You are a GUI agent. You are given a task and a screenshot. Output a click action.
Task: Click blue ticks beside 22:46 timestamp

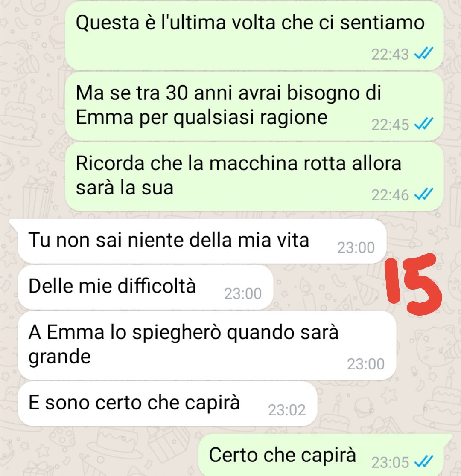coord(424,194)
